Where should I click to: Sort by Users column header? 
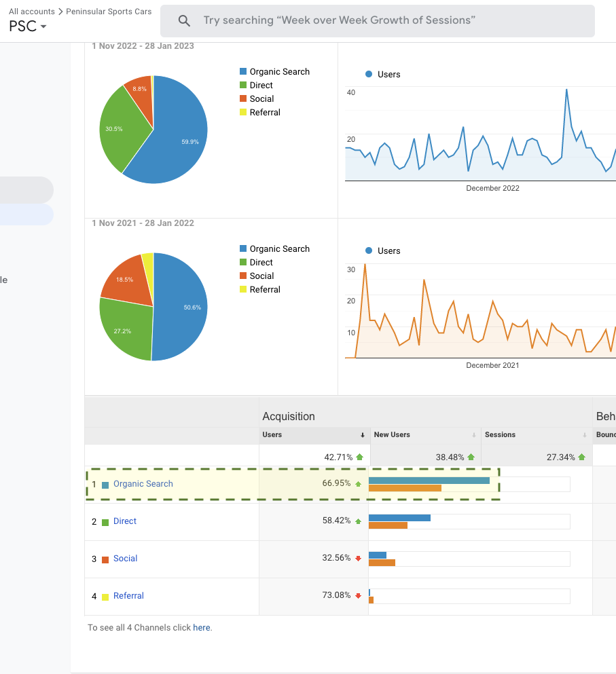point(272,435)
